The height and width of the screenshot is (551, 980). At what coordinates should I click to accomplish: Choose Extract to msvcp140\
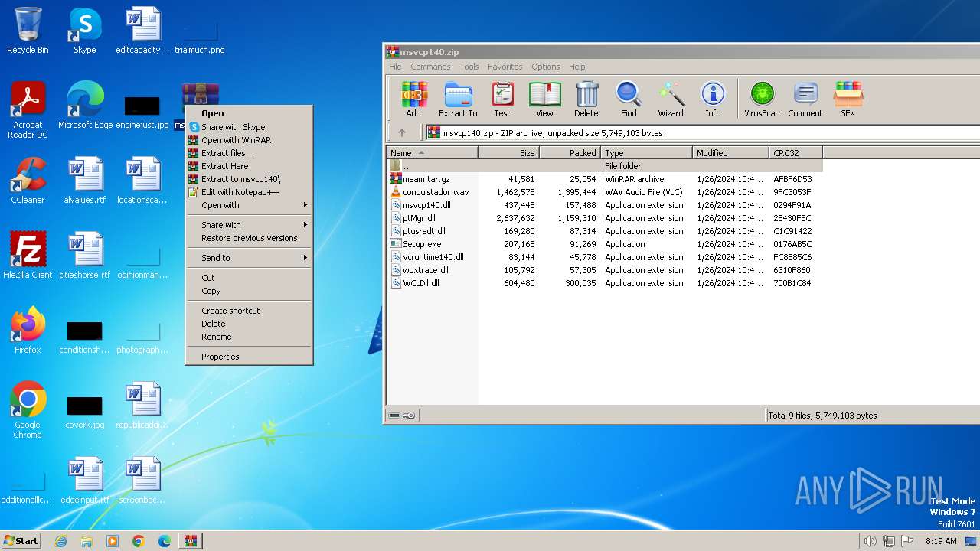(250, 179)
